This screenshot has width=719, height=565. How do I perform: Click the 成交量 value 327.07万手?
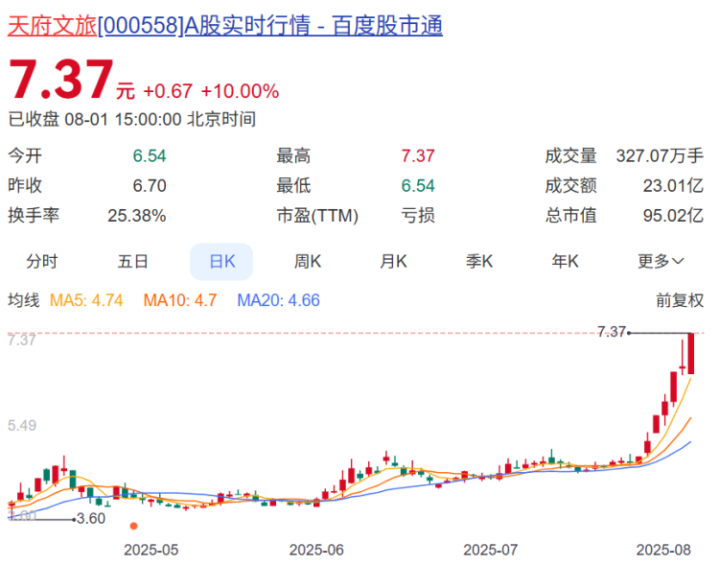click(659, 156)
